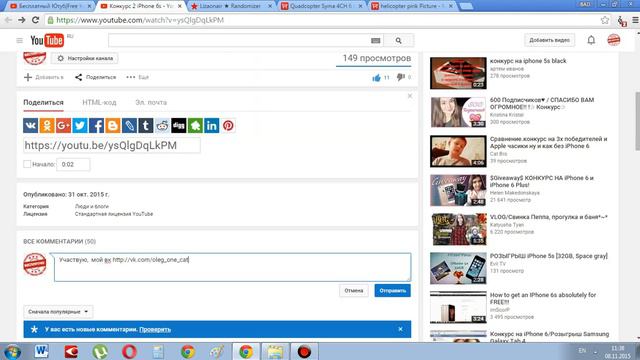Viewport: 640px width, 360px height.
Task: Close the share panel X
Action: (410, 96)
